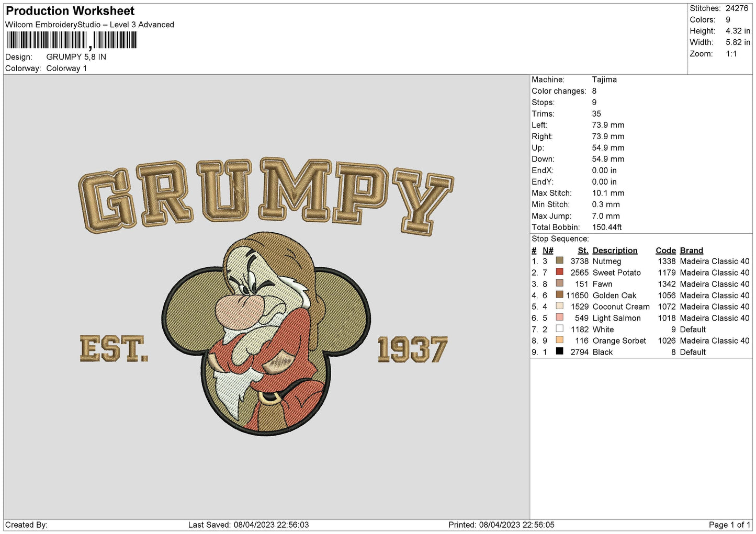Pick the Light Salmon color swatch

(x=559, y=317)
